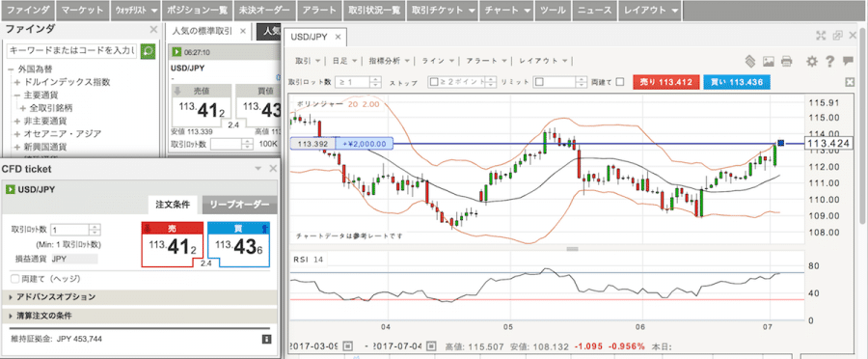Open chart settings gear
Viewport: 868px width, 359px height.
click(811, 61)
